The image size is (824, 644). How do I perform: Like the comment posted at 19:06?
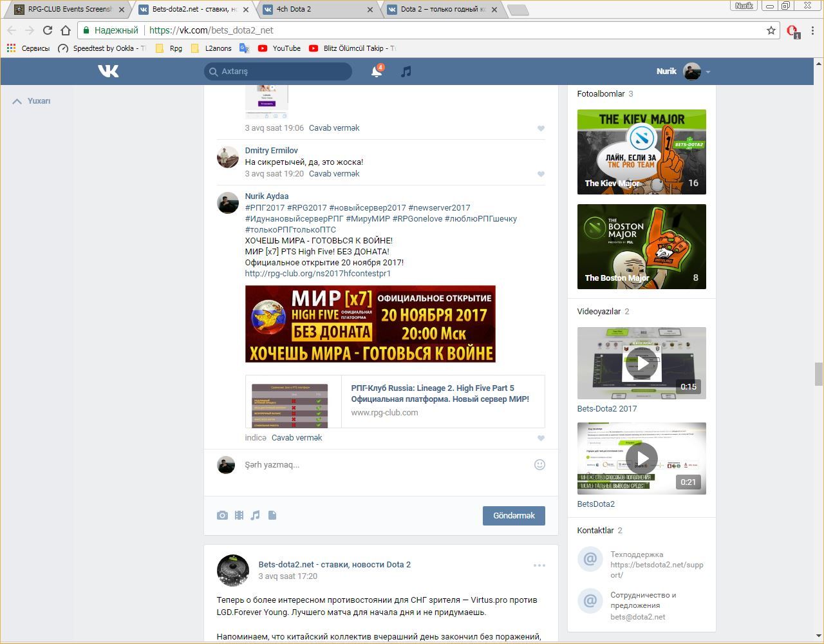pos(541,128)
